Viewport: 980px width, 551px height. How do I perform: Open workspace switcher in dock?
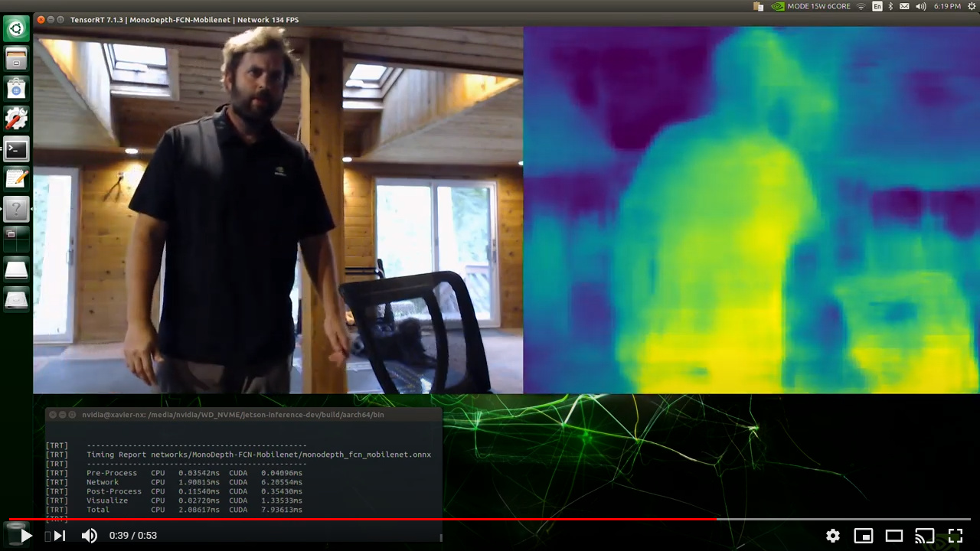(x=16, y=238)
